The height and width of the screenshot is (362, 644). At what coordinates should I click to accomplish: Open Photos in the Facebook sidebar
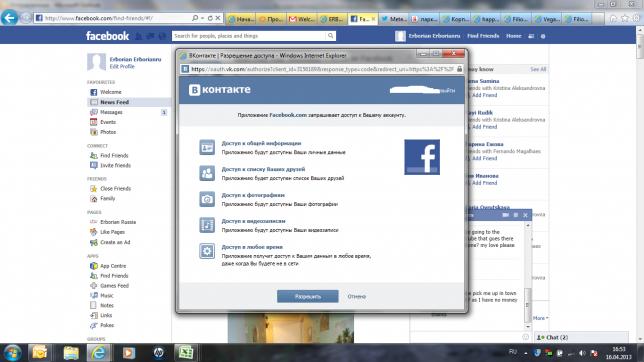[x=108, y=132]
